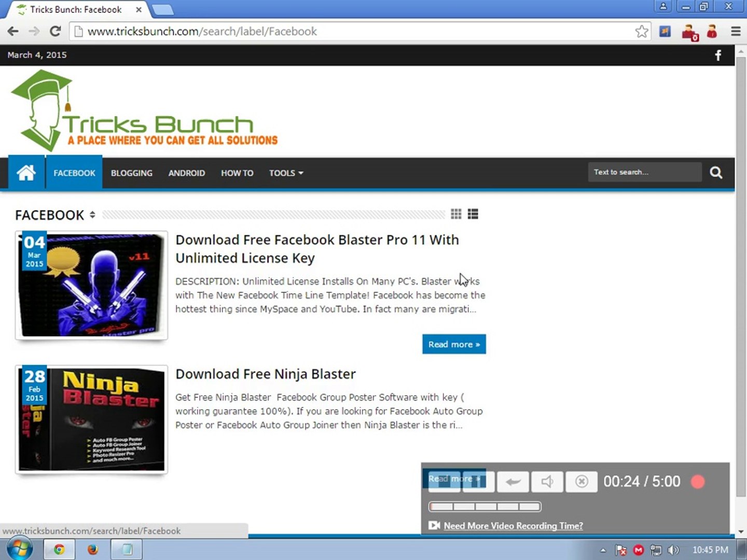Click the recording progress bar
This screenshot has width=747, height=560.
[x=485, y=507]
